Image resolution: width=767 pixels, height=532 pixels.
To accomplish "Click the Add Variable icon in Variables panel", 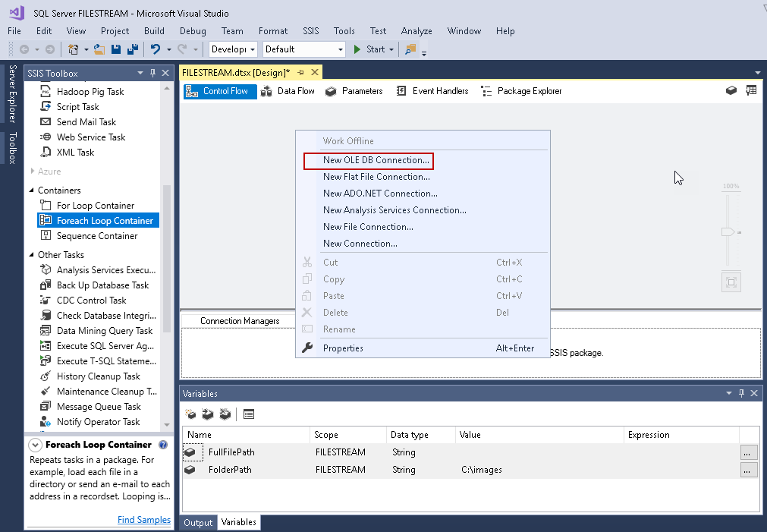I will click(x=191, y=414).
